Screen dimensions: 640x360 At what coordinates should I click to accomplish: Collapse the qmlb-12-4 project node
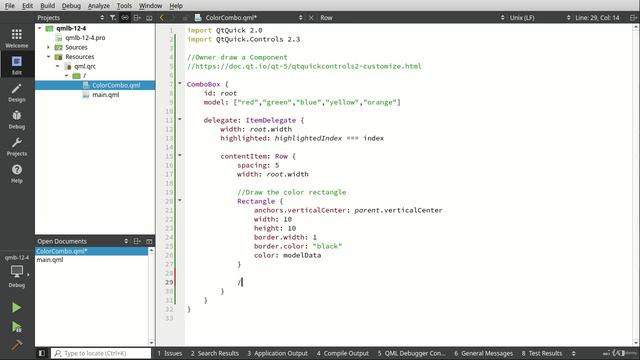tap(40, 28)
